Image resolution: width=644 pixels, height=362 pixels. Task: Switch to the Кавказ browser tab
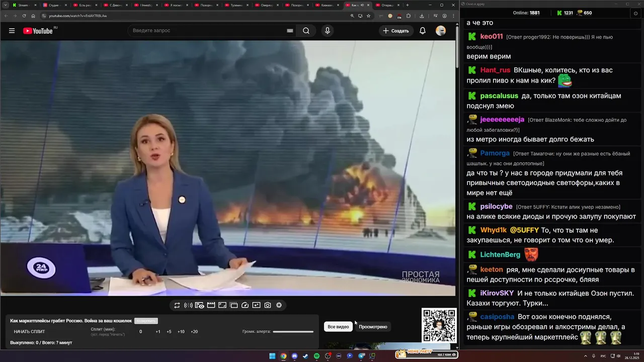[x=326, y=5]
